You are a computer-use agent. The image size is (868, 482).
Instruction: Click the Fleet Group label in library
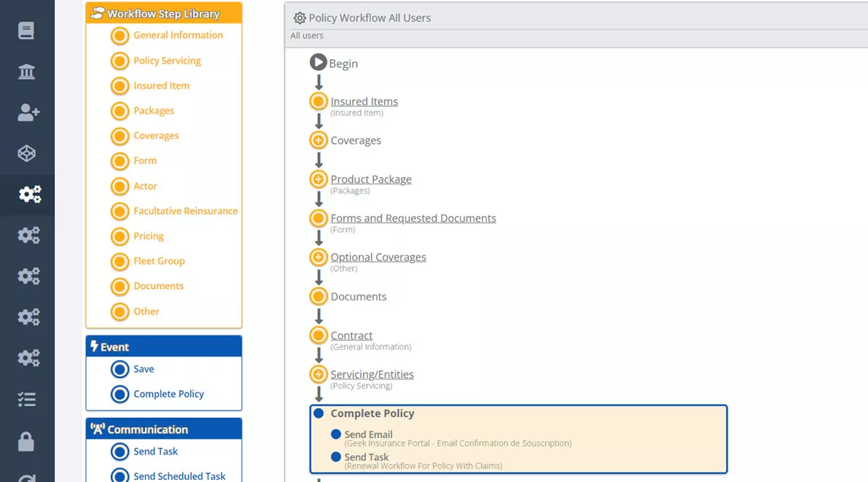[159, 261]
